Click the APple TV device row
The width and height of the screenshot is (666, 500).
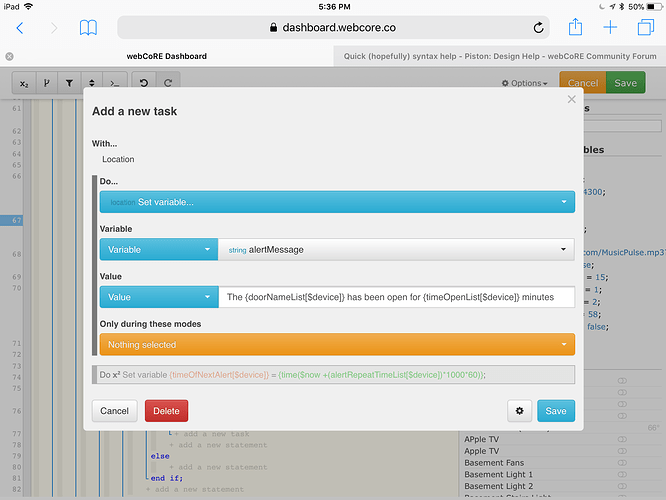tap(562, 439)
